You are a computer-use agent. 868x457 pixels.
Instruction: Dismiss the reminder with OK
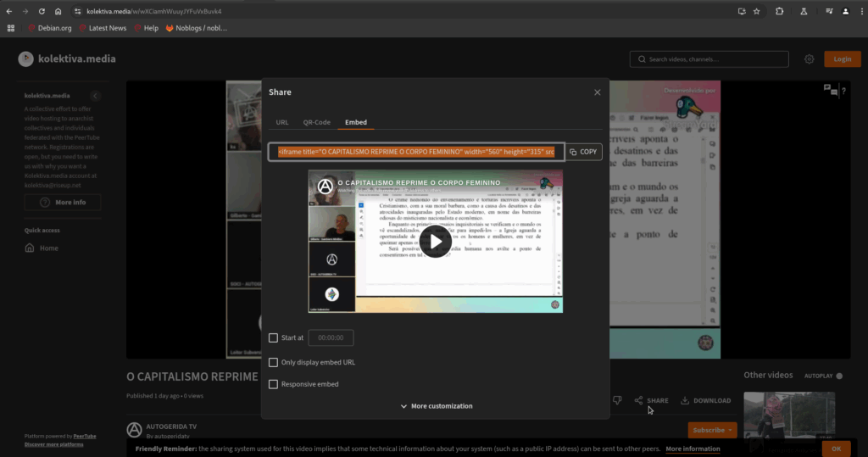click(836, 449)
